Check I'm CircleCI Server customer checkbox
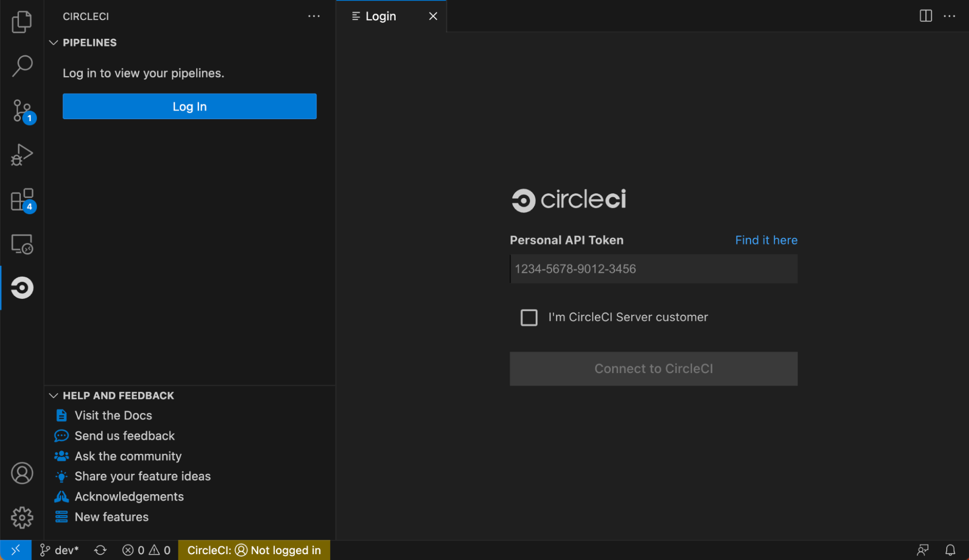 coord(529,318)
